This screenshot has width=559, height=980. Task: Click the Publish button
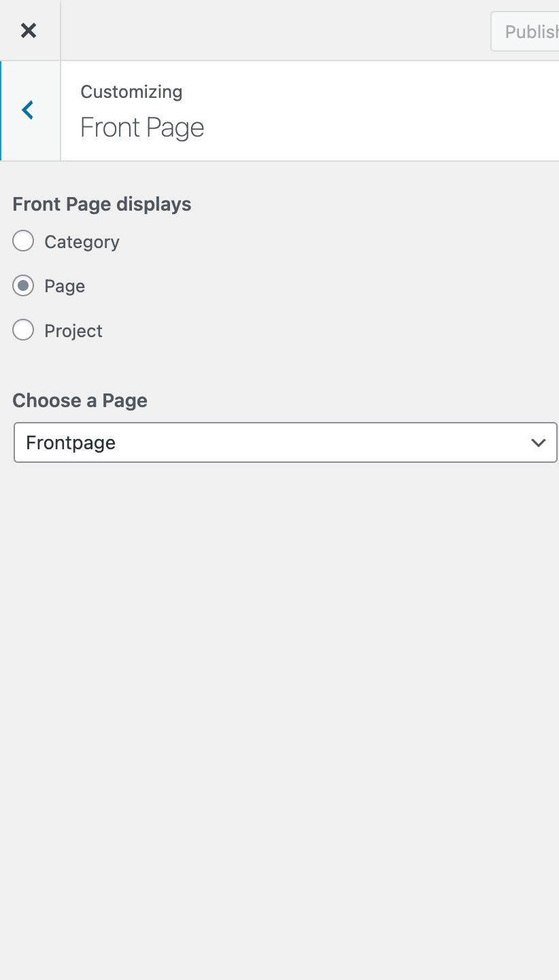[530, 31]
